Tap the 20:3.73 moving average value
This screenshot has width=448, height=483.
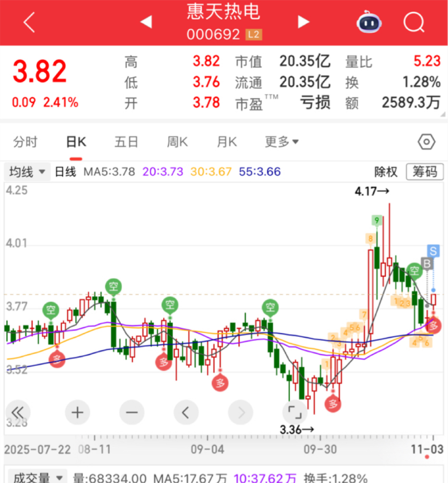pos(163,172)
